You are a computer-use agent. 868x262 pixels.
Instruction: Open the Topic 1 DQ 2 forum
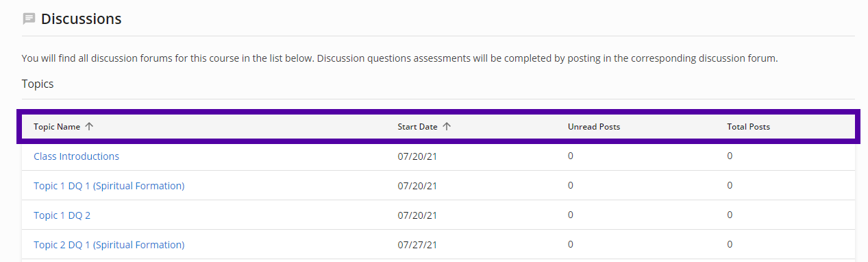[x=62, y=215]
